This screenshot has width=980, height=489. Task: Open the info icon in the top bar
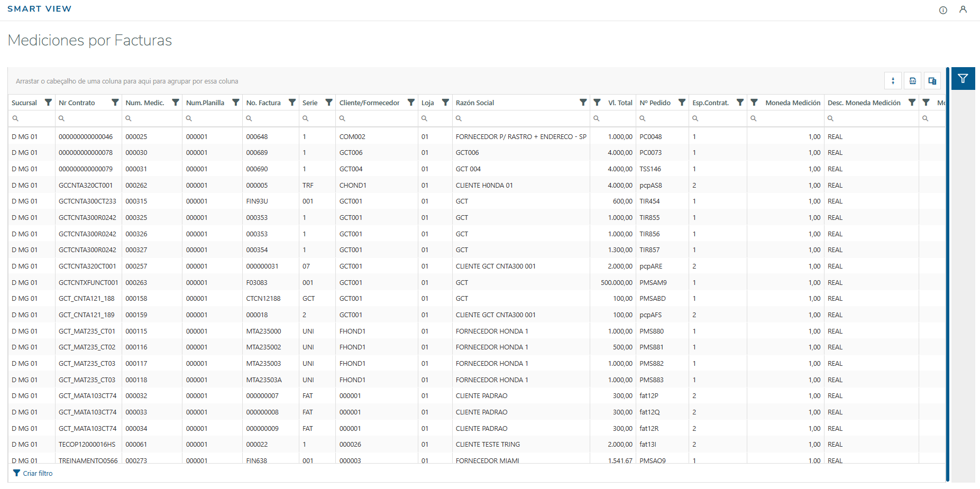coord(943,10)
